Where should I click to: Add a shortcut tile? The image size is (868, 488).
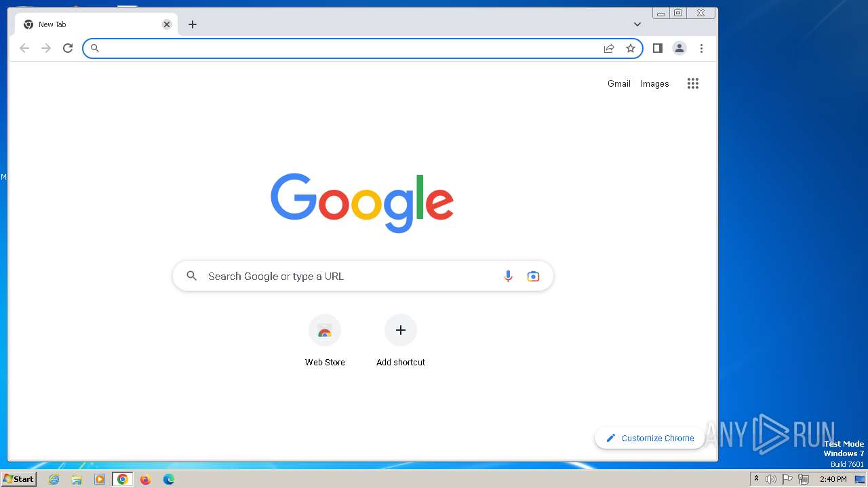point(401,341)
